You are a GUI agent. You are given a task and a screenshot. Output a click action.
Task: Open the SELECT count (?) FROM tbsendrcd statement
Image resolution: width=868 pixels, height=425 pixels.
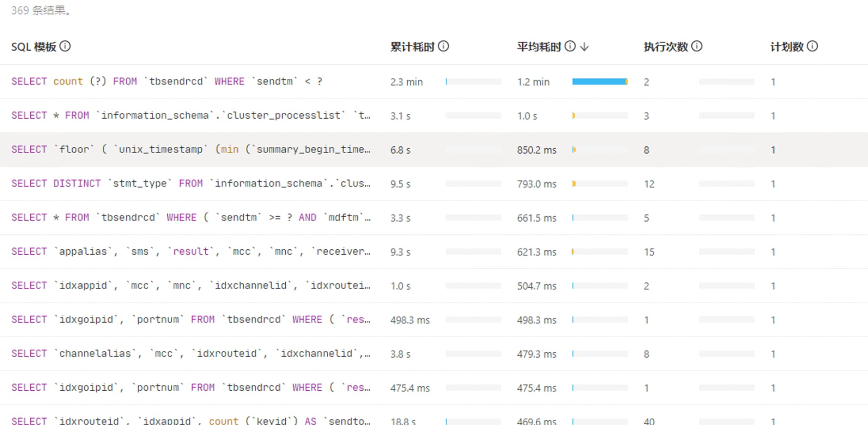pos(166,81)
